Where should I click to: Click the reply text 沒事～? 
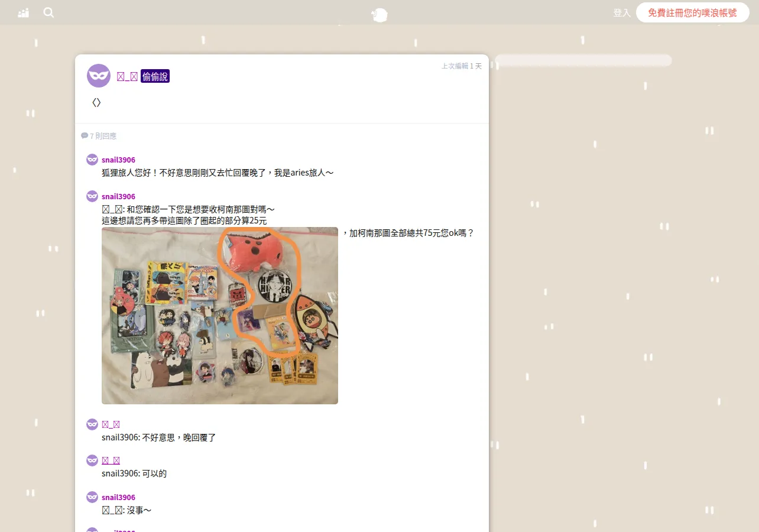(140, 510)
